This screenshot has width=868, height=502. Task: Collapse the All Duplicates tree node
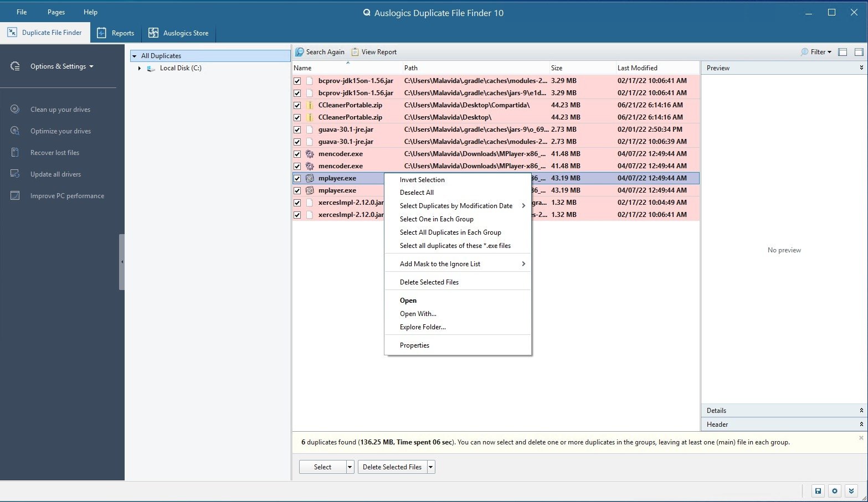pos(134,56)
